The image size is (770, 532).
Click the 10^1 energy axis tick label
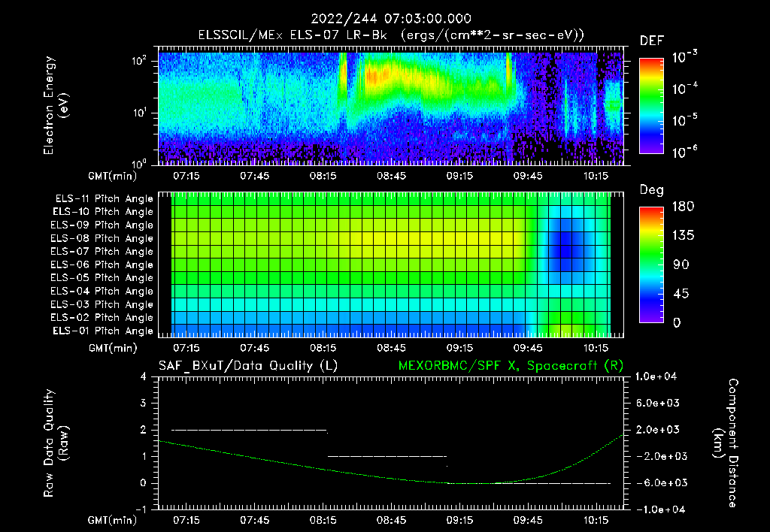[139, 113]
